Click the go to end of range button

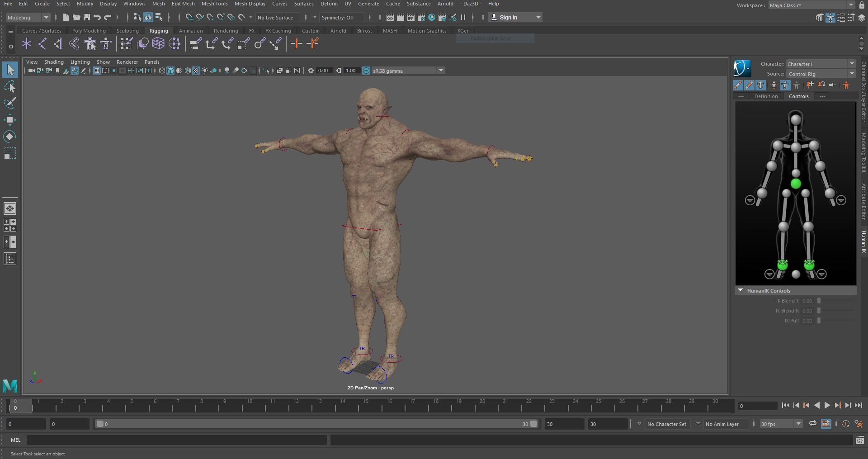coord(859,406)
